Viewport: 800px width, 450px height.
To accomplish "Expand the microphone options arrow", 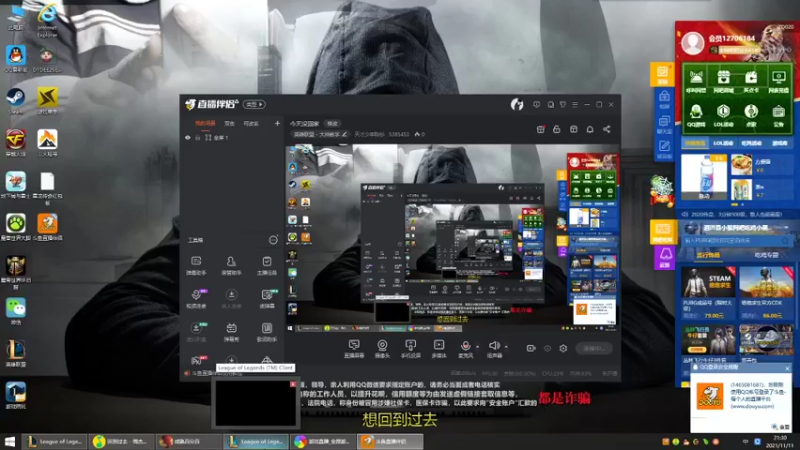I will (x=478, y=347).
